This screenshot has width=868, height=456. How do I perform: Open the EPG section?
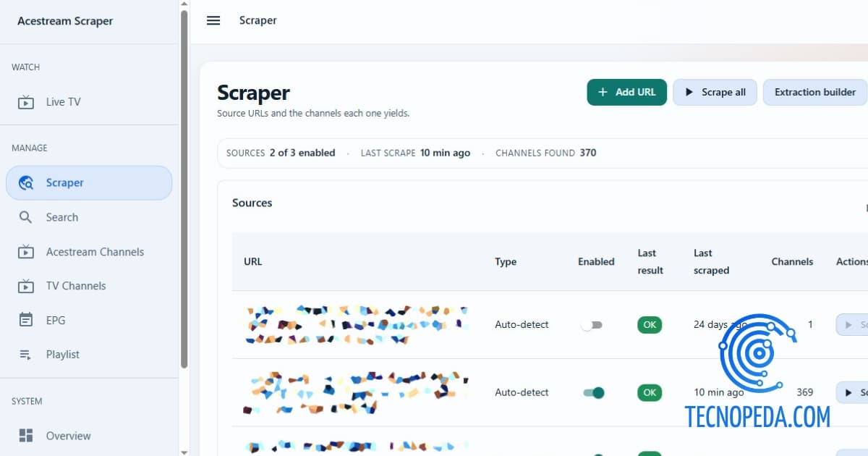coord(89,320)
